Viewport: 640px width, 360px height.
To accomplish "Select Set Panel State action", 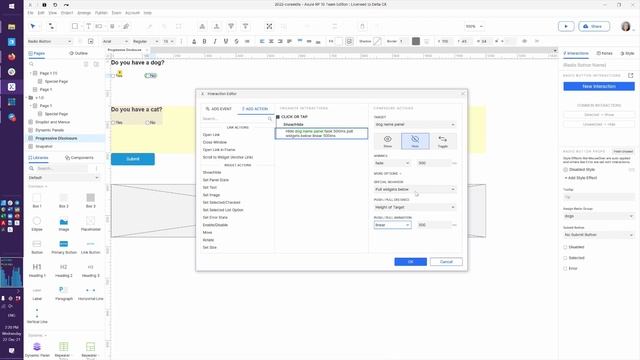I will click(x=216, y=180).
